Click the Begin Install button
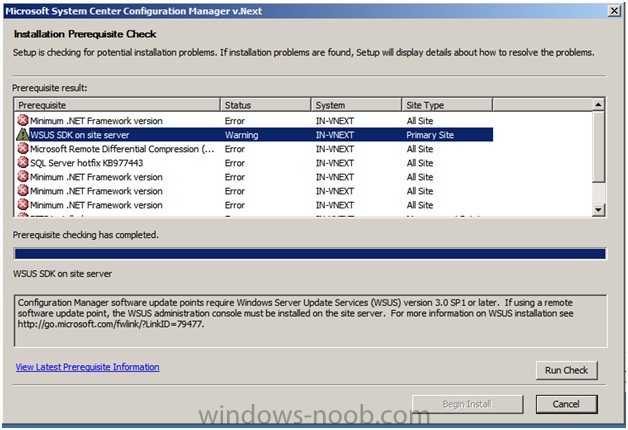The height and width of the screenshot is (430, 628). 467,404
